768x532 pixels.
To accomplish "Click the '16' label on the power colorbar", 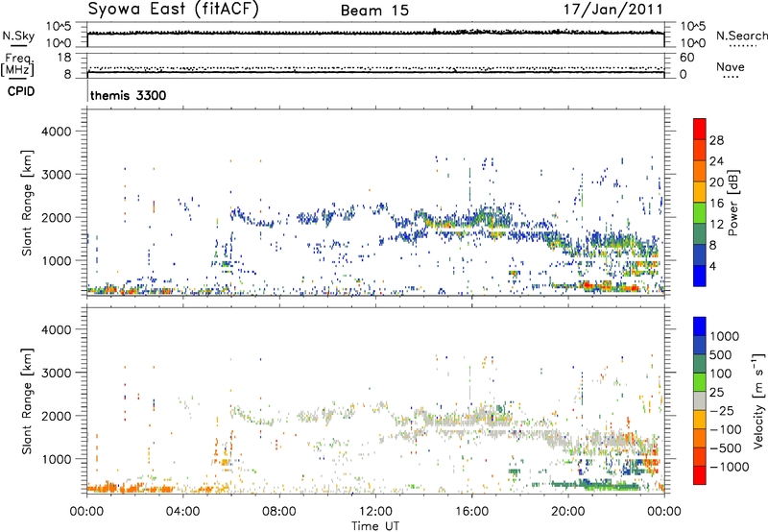I will [716, 204].
